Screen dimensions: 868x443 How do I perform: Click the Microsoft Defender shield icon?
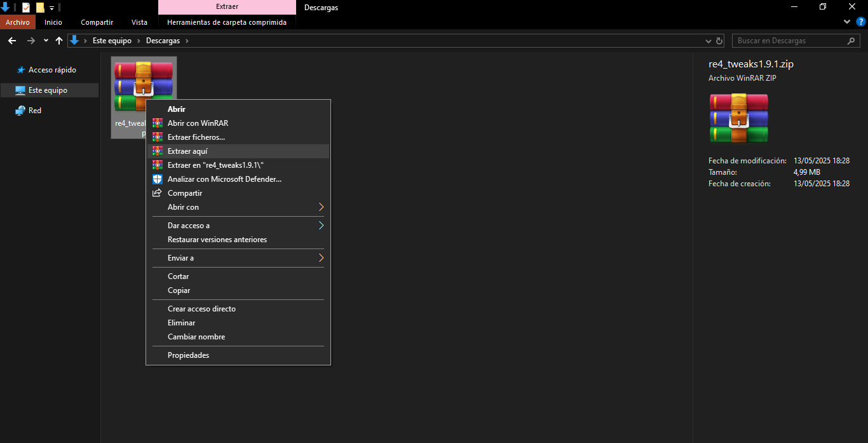(x=158, y=179)
